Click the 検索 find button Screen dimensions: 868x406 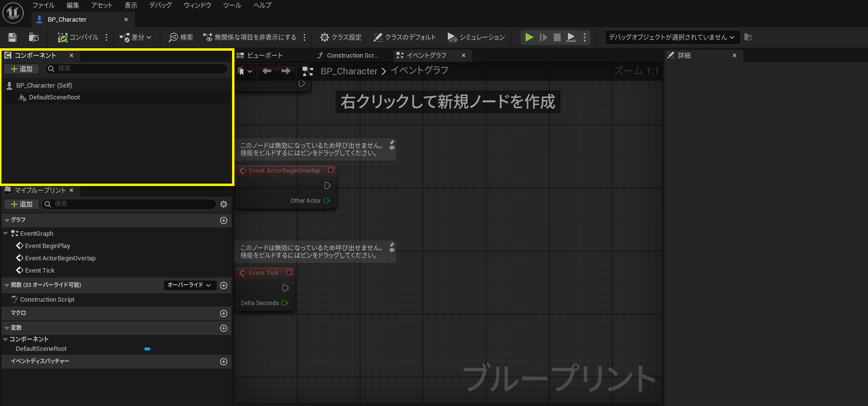coord(181,37)
